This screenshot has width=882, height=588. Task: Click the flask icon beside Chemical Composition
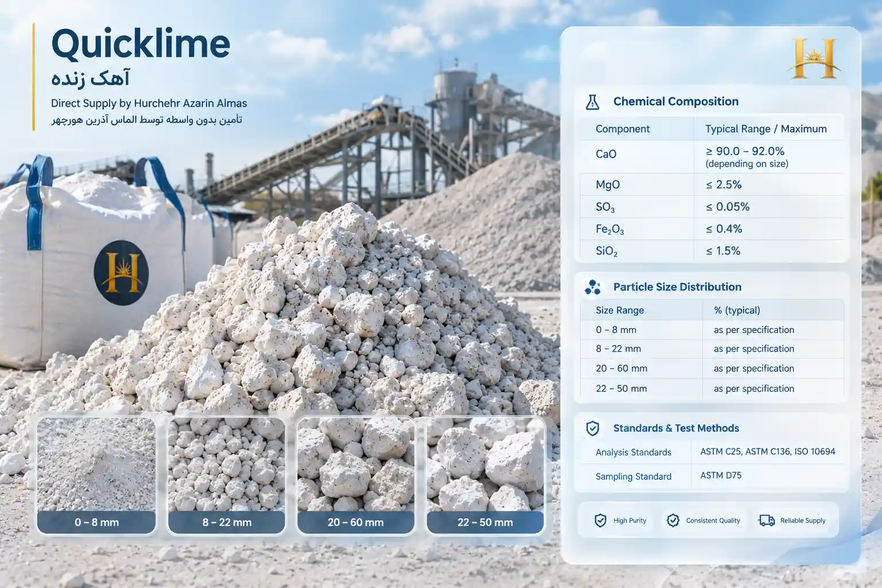[592, 102]
